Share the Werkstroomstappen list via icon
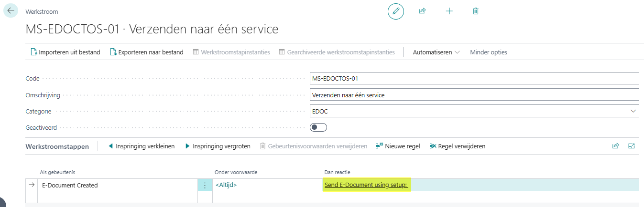Image resolution: width=644 pixels, height=207 pixels. coord(615,146)
